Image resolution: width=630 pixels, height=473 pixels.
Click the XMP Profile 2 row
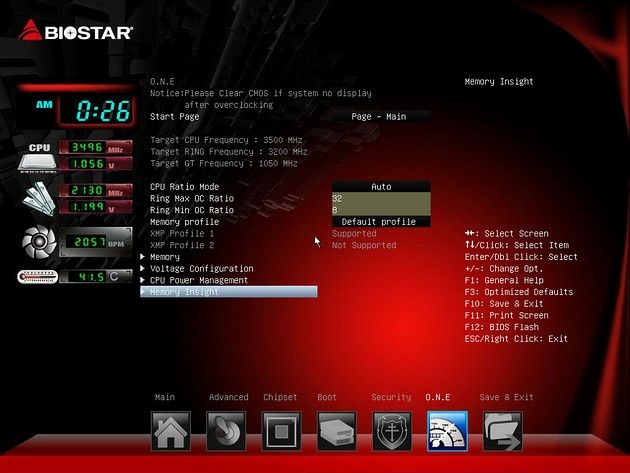coord(182,245)
